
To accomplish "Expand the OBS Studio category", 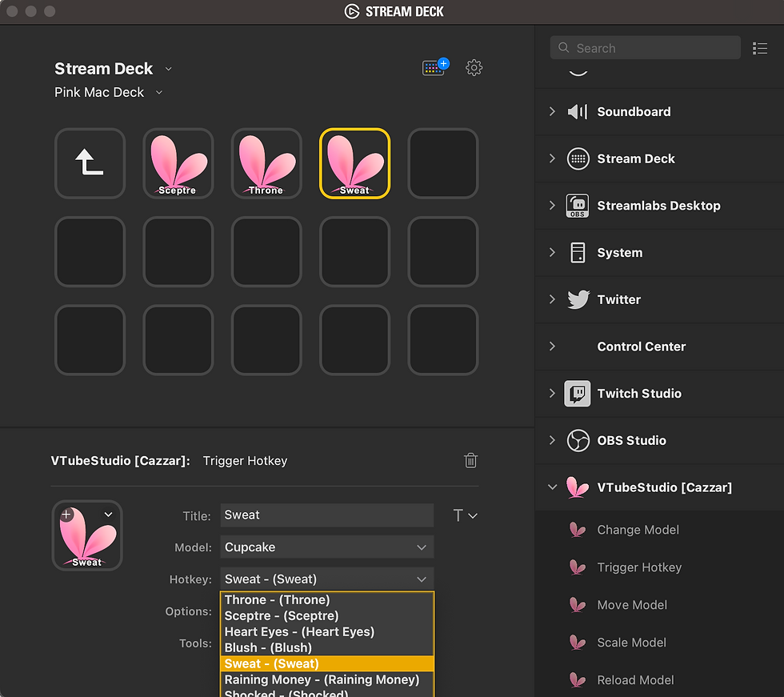I will tap(552, 440).
